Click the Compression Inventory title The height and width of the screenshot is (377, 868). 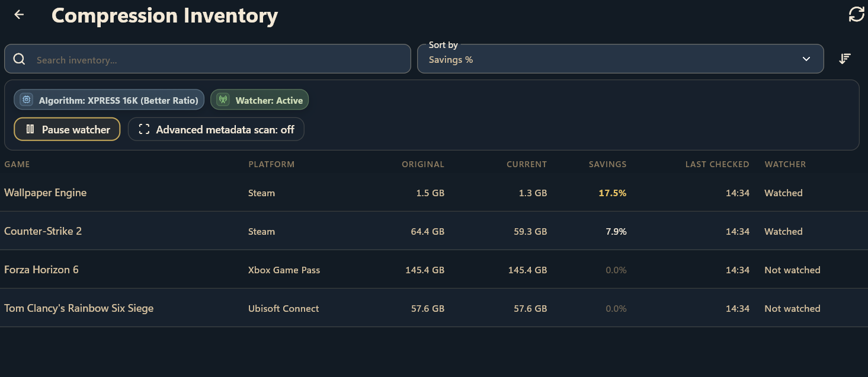click(165, 15)
